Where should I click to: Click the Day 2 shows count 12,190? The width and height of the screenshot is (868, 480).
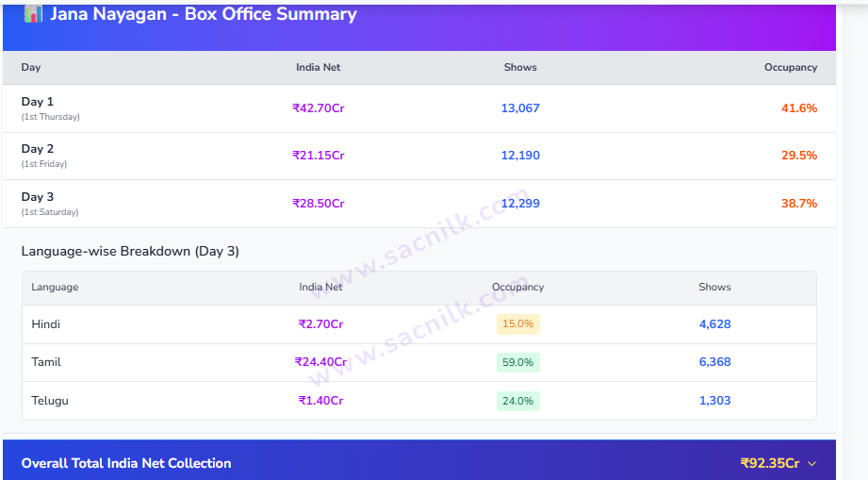click(520, 156)
